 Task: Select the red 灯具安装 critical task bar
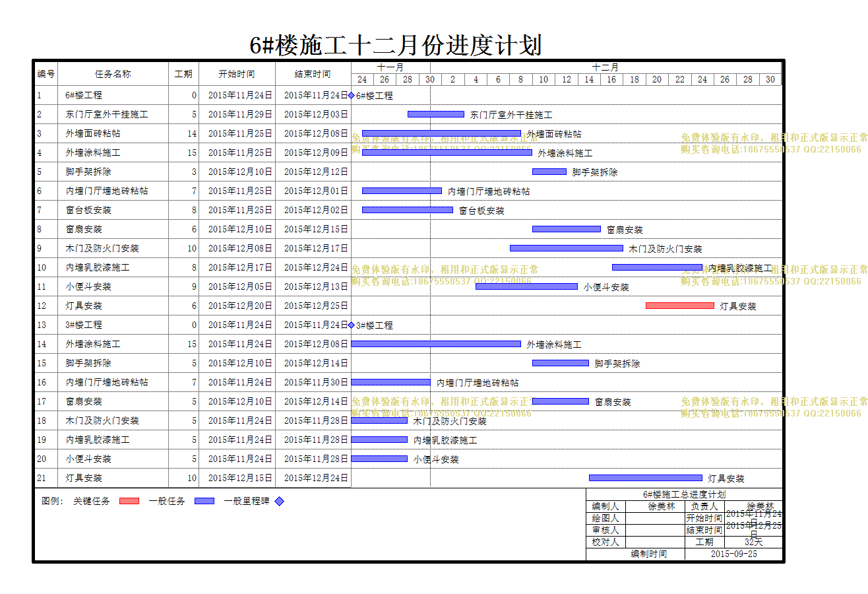[x=680, y=306]
